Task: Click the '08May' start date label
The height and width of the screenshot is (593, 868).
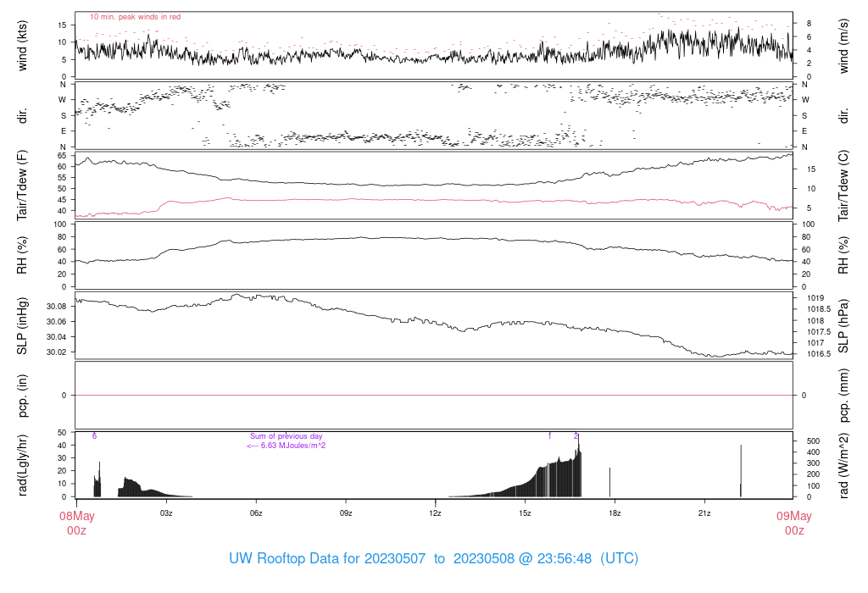Action: tap(77, 516)
